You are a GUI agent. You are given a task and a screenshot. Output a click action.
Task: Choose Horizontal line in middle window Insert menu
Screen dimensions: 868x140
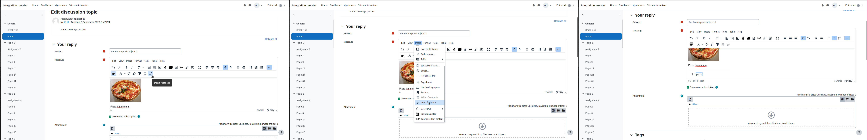pos(430,76)
